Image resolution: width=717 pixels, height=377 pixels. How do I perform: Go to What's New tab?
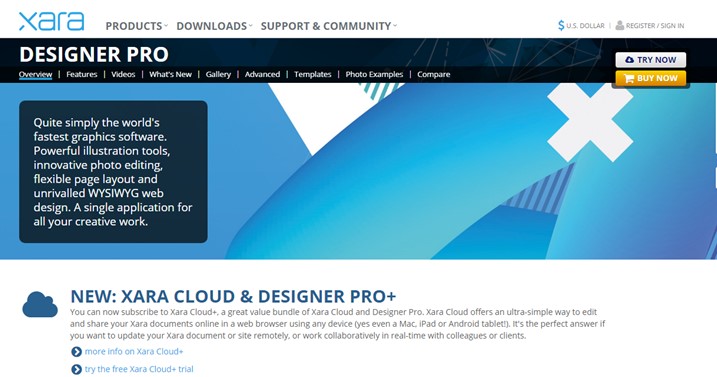coord(170,74)
